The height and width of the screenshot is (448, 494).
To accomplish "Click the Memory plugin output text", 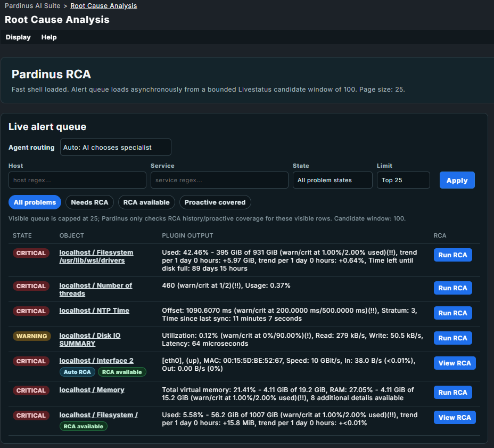I will pos(287,394).
